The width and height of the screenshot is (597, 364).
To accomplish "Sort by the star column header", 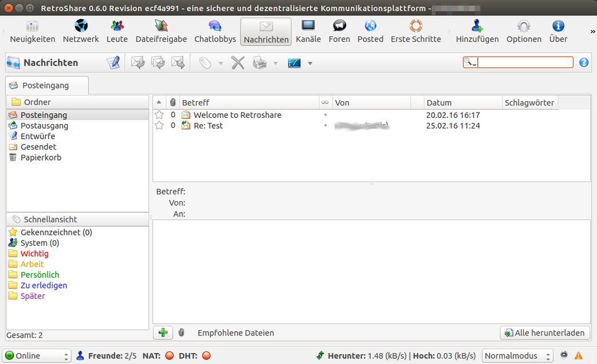I will coord(159,102).
